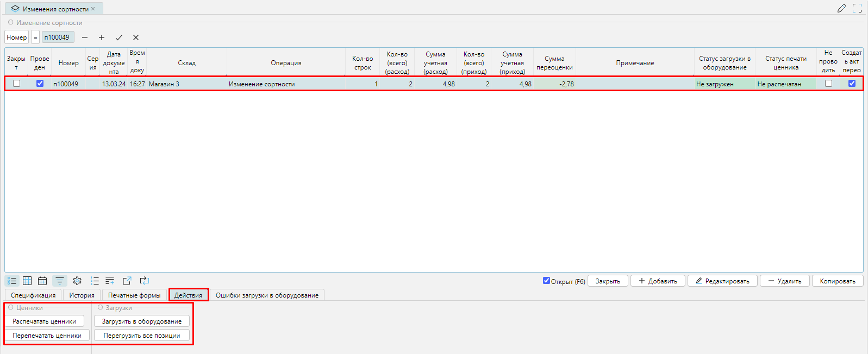Switch to the Спецификация tab

tap(33, 295)
